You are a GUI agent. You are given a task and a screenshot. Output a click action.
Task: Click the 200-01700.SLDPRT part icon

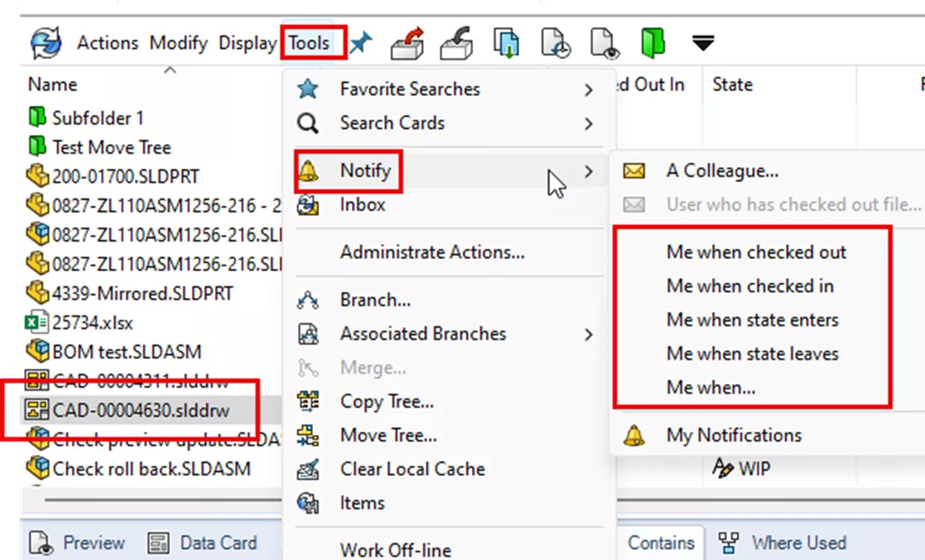[37, 177]
